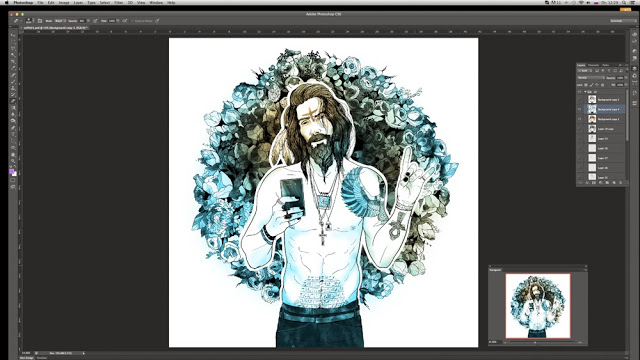640x360 pixels.
Task: Open the eraser Mode dropdown
Action: 60,21
